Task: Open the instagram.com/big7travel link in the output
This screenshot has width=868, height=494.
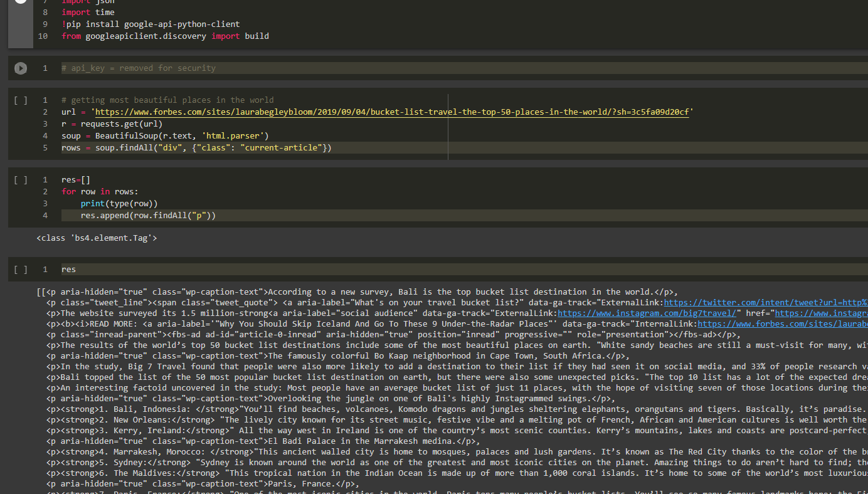Action: tap(647, 313)
